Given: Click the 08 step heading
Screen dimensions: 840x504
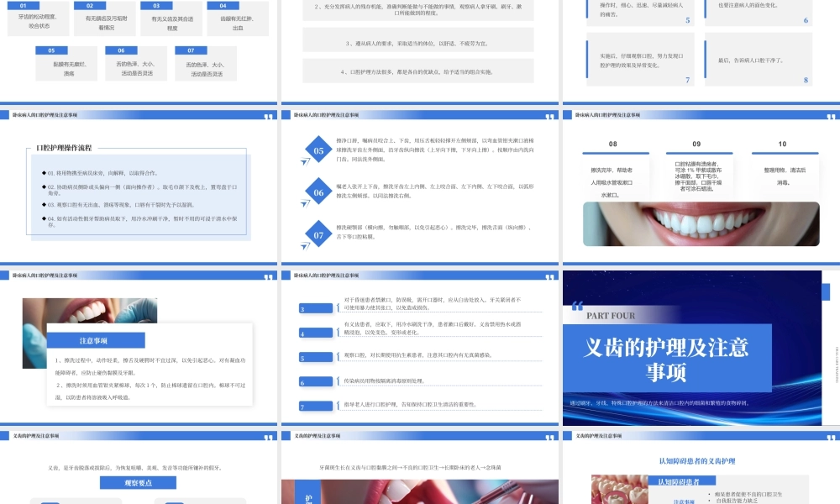Looking at the screenshot, I should 613,144.
